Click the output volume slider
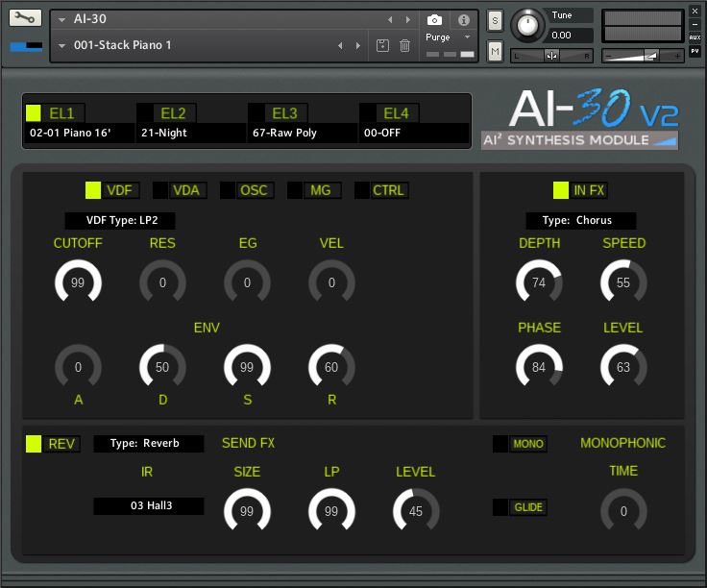 (x=642, y=56)
